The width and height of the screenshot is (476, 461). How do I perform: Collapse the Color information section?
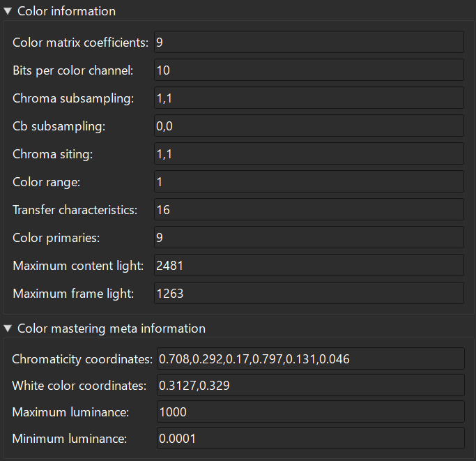8,11
